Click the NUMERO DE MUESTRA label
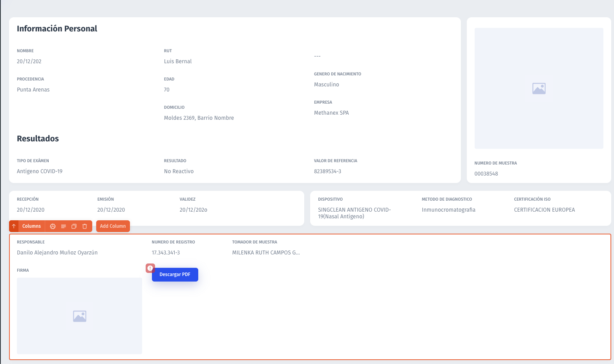 tap(495, 163)
